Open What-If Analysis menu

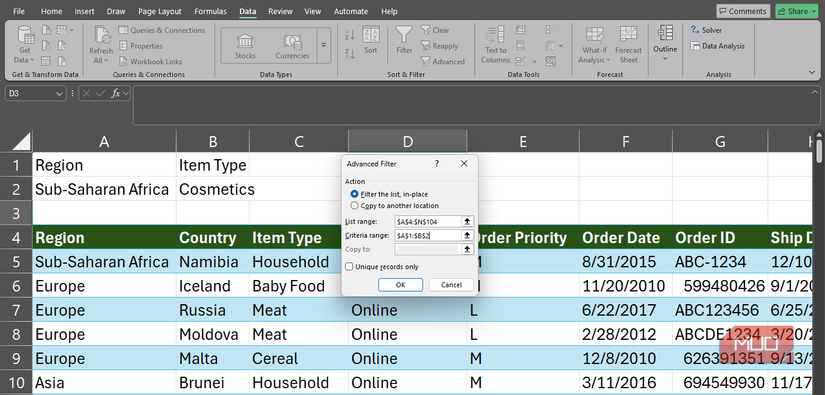click(x=595, y=45)
